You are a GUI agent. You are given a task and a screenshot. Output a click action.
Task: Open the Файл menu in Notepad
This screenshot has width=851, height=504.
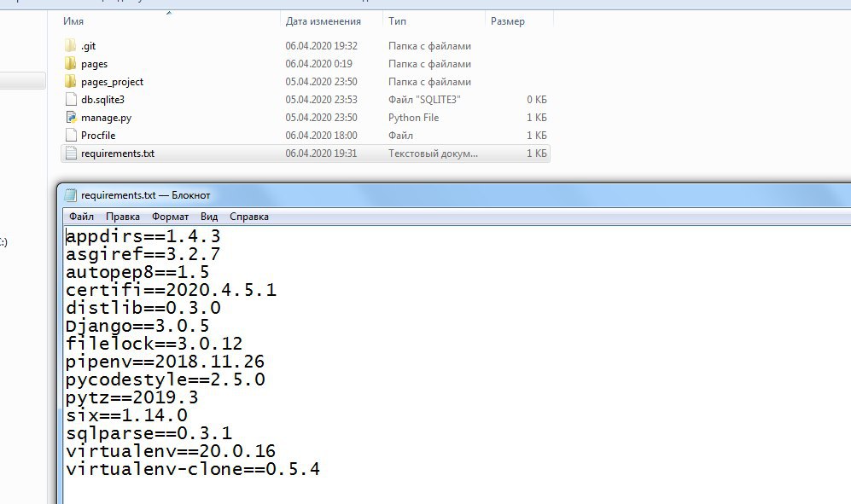pos(81,217)
